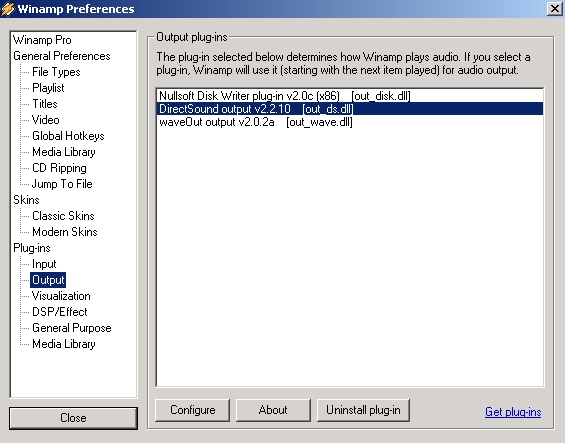Select Winamp Pro in the preferences tree
565x443 pixels.
pos(42,40)
